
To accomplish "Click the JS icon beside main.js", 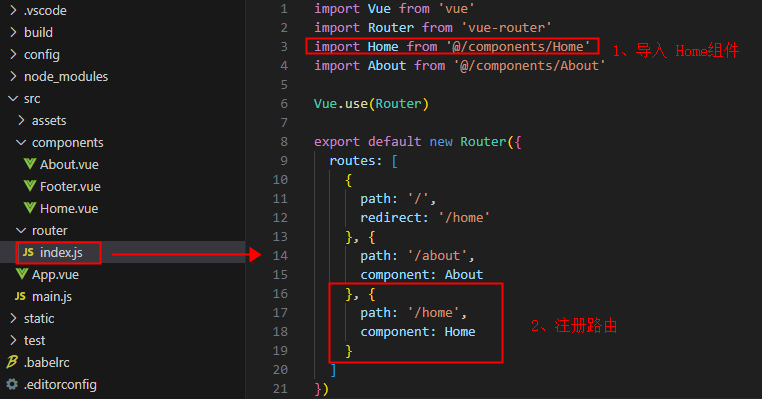I will coord(20,296).
